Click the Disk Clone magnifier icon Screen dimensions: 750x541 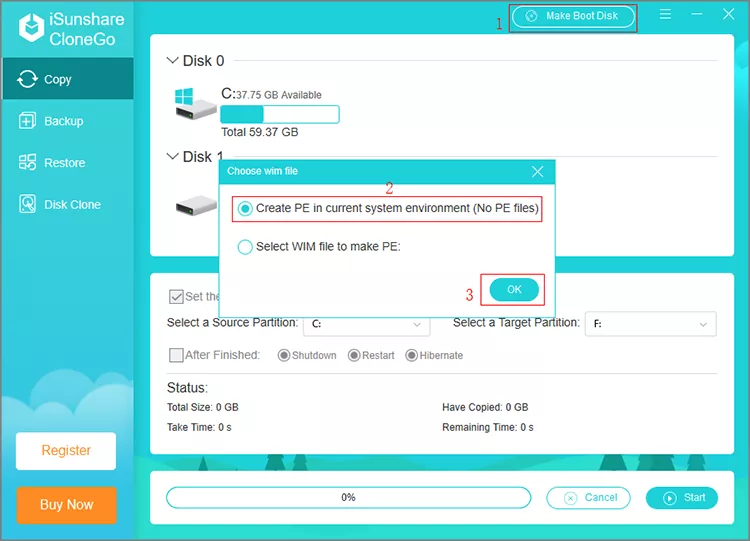coord(27,204)
